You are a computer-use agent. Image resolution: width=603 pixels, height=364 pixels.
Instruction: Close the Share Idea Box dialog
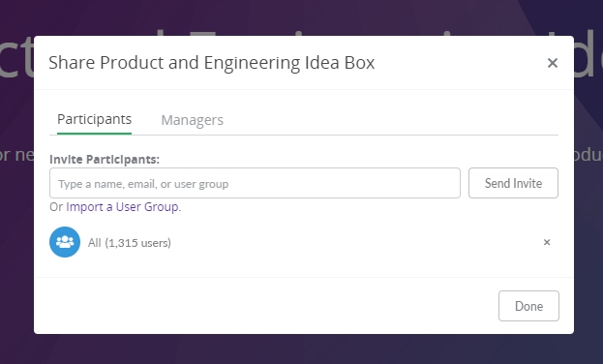553,63
